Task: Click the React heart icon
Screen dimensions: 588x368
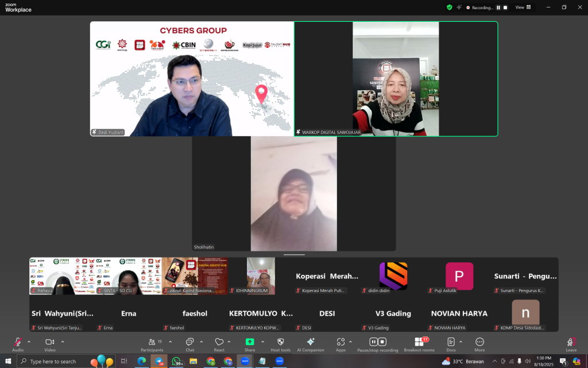Action: click(219, 342)
